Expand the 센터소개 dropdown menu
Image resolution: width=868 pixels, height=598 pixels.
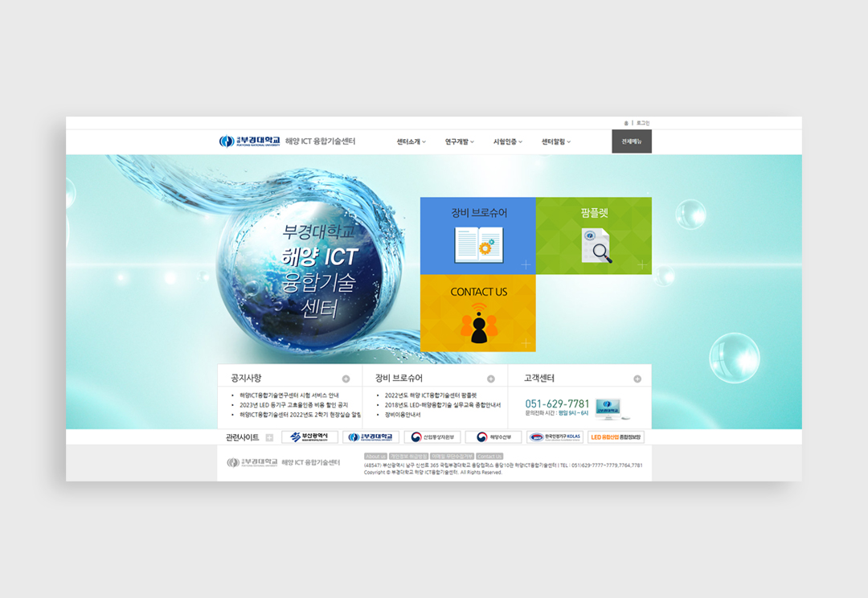click(x=411, y=142)
